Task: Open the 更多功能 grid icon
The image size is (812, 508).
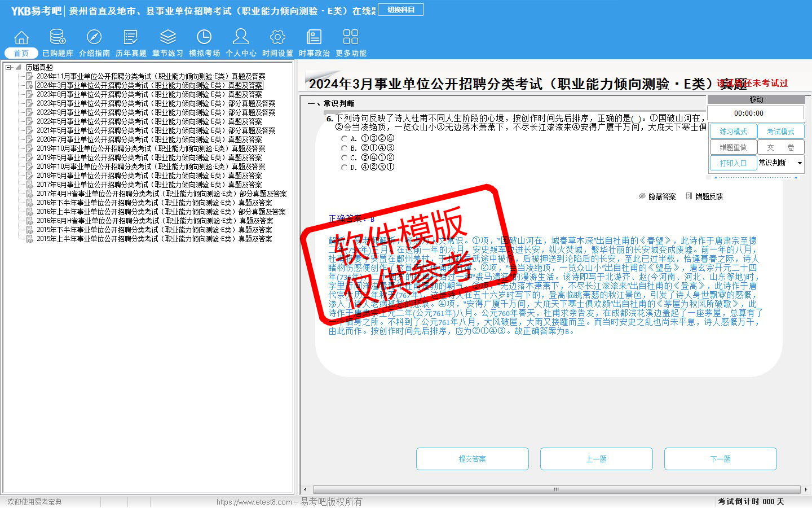Action: tap(351, 37)
